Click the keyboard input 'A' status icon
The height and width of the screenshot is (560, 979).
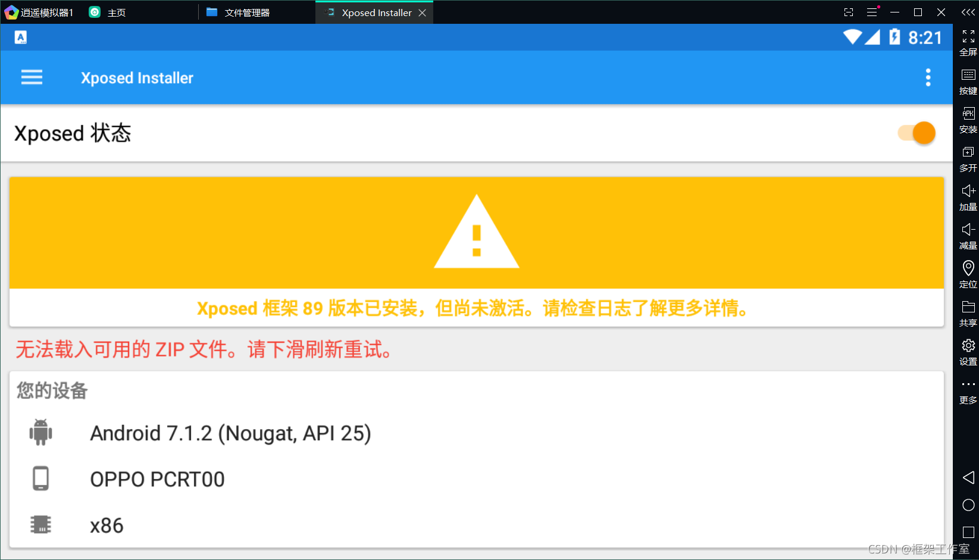(x=21, y=37)
